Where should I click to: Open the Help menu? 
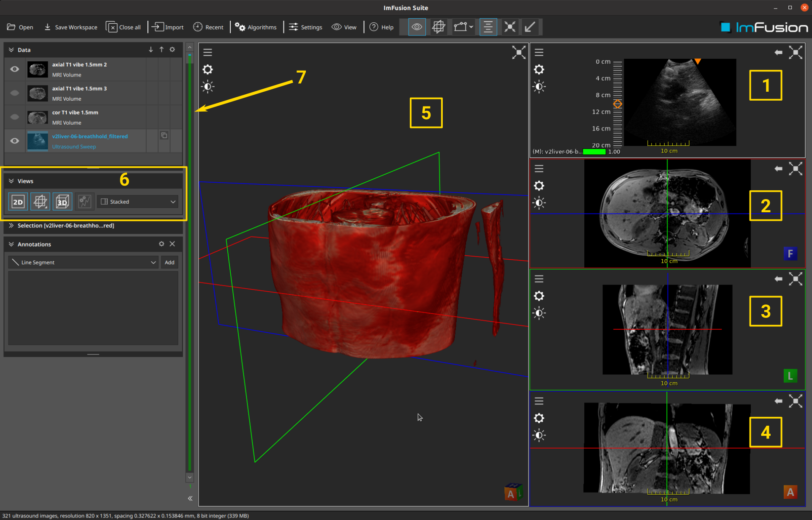click(381, 27)
